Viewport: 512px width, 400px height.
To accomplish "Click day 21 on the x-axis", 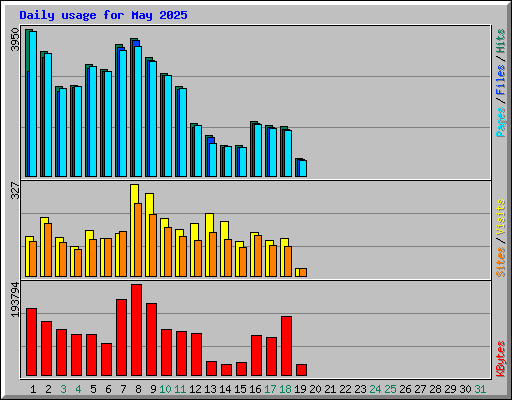I will pos(330,389).
